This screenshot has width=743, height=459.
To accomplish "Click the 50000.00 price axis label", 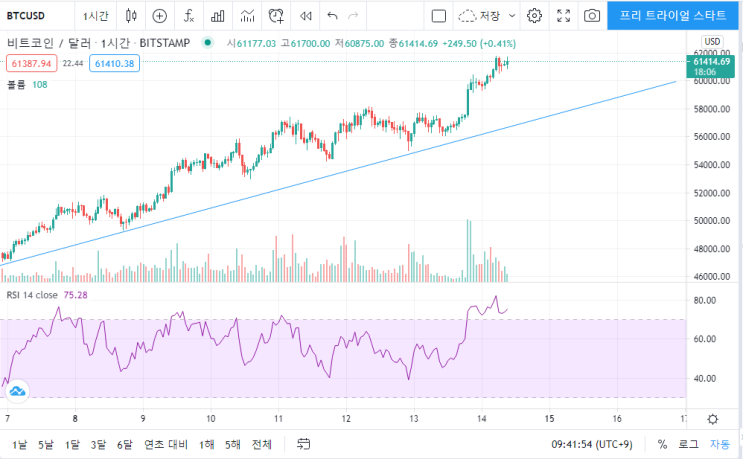I will [712, 221].
